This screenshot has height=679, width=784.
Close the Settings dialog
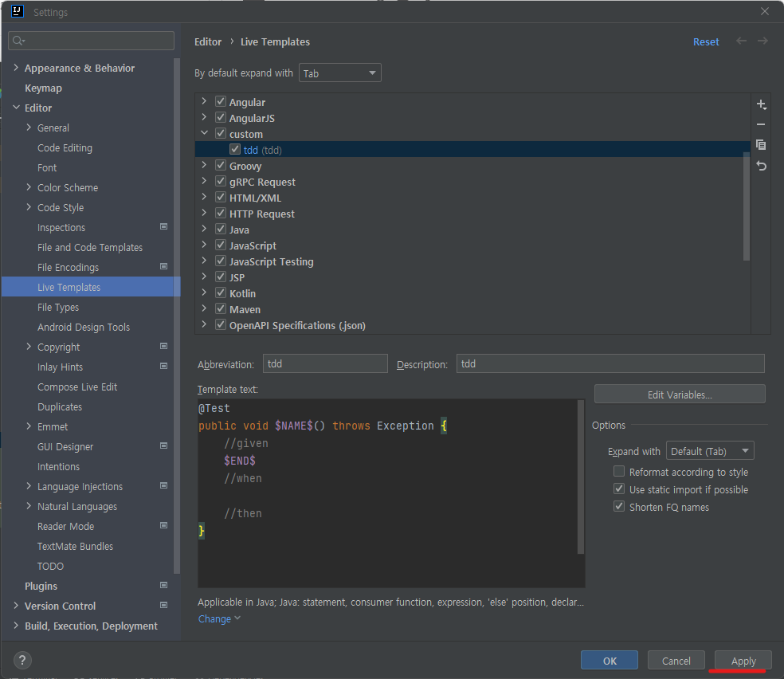coord(765,11)
